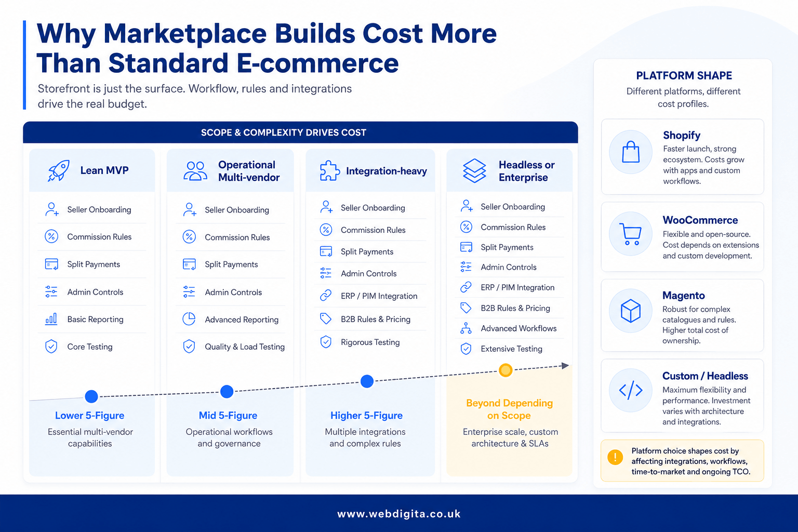The width and height of the screenshot is (798, 532).
Task: Click the Platform choice shapes cost note
Action: 682,461
